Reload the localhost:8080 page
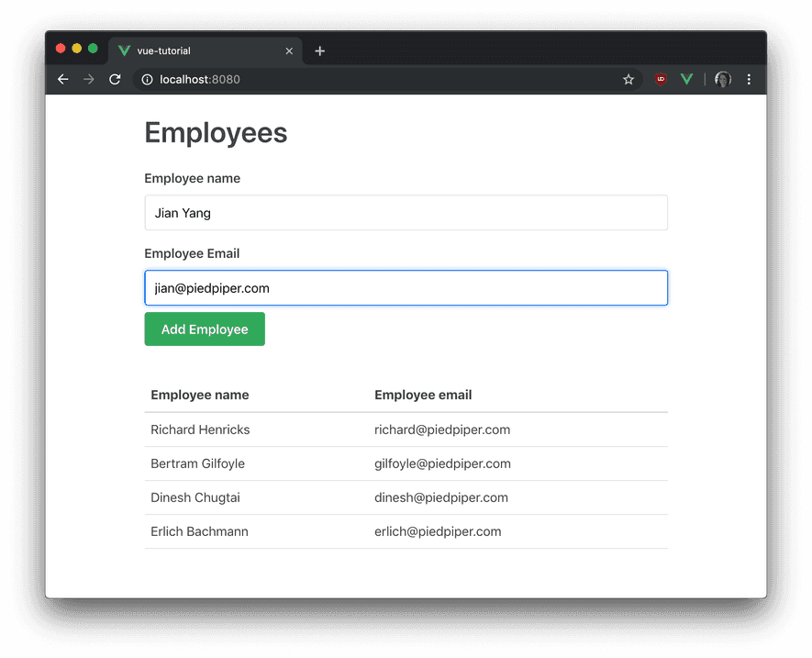Viewport: 812px width, 658px height. click(114, 79)
